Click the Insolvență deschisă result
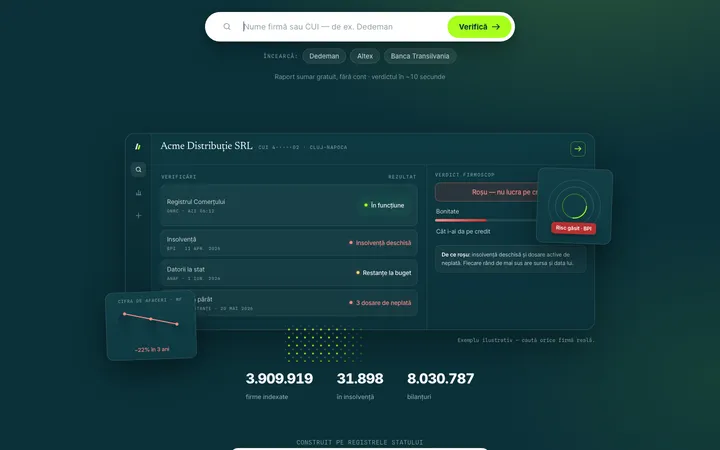Viewport: 720px width, 450px height. pyautogui.click(x=380, y=243)
